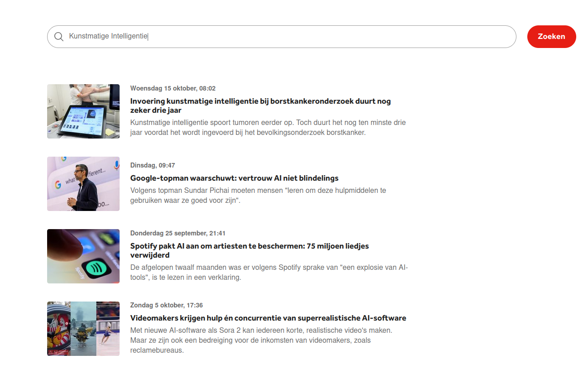Click the 'Zondag 5 oktober, 17:36' timestamp
The width and height of the screenshot is (588, 369).
click(166, 305)
